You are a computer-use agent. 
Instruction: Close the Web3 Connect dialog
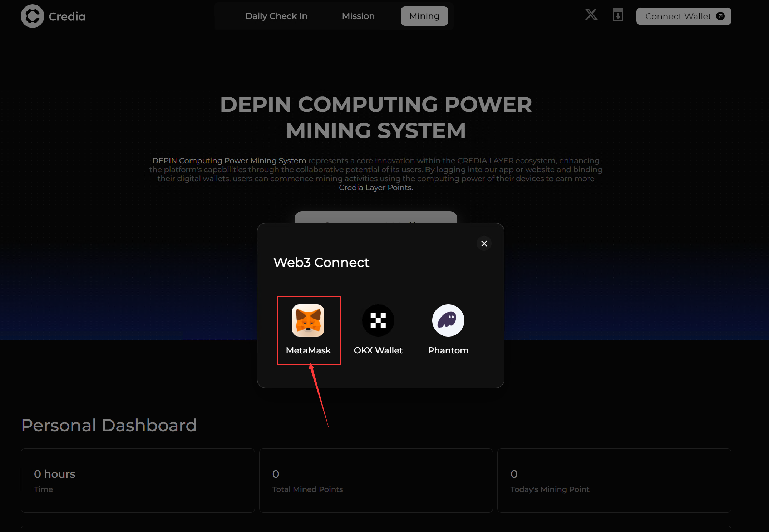484,243
